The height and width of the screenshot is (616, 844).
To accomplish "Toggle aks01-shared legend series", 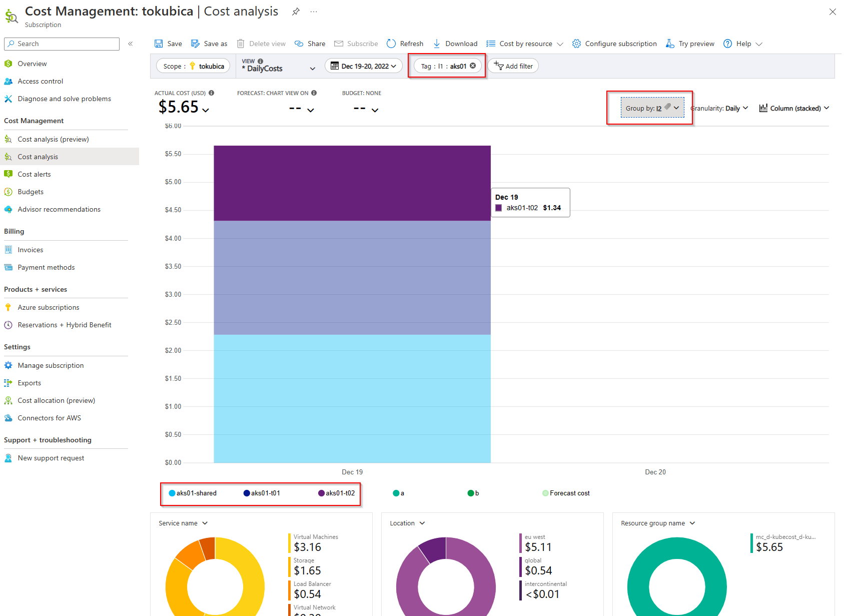I will [x=193, y=493].
